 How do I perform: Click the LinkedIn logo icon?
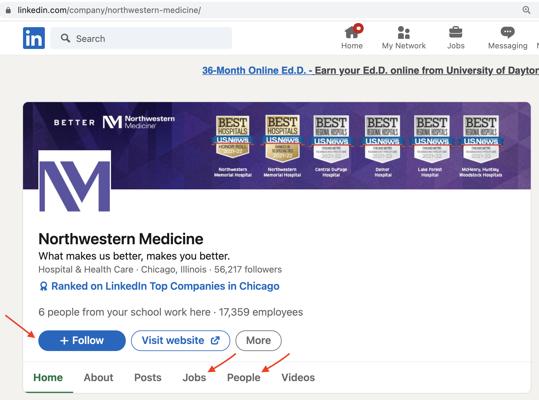click(x=34, y=38)
